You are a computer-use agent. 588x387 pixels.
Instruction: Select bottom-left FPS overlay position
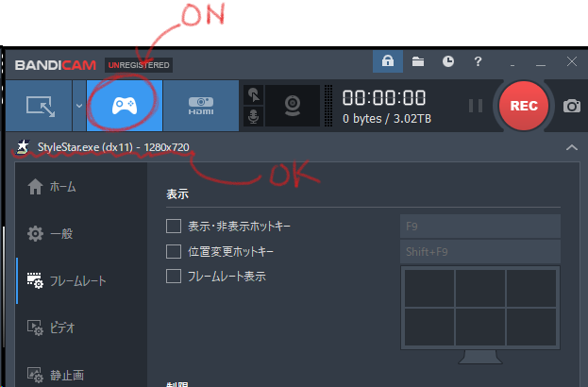click(x=429, y=327)
